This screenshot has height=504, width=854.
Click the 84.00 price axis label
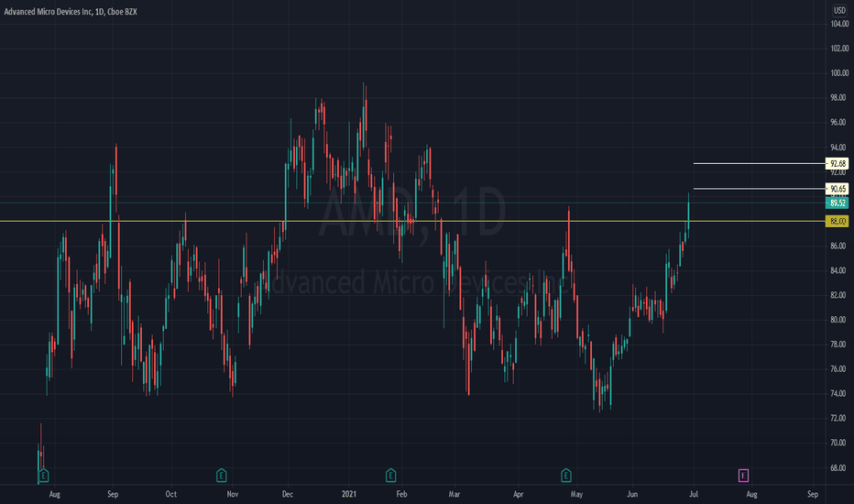838,270
